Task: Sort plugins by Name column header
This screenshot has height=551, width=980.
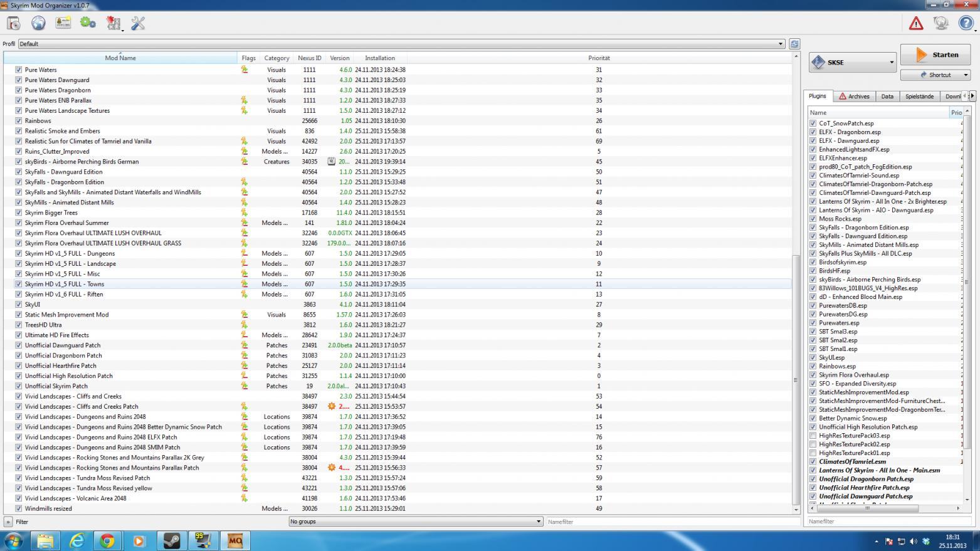Action: click(x=878, y=113)
